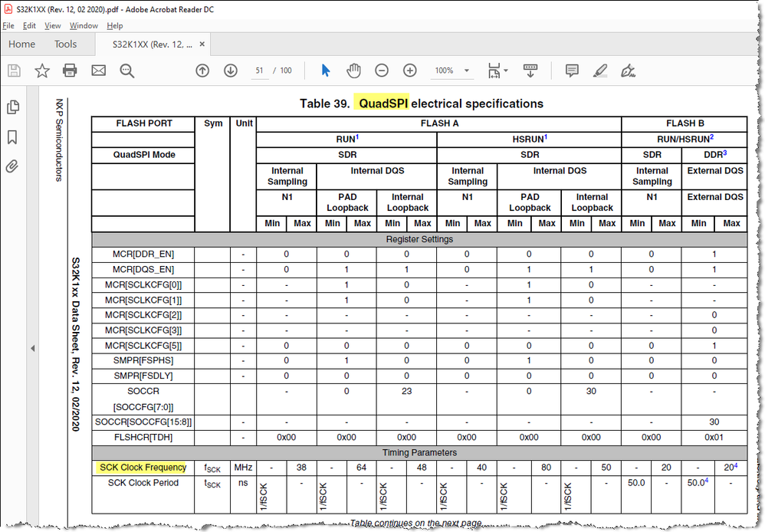The width and height of the screenshot is (765, 532).
Task: Go to next page with the down arrow
Action: tap(230, 70)
